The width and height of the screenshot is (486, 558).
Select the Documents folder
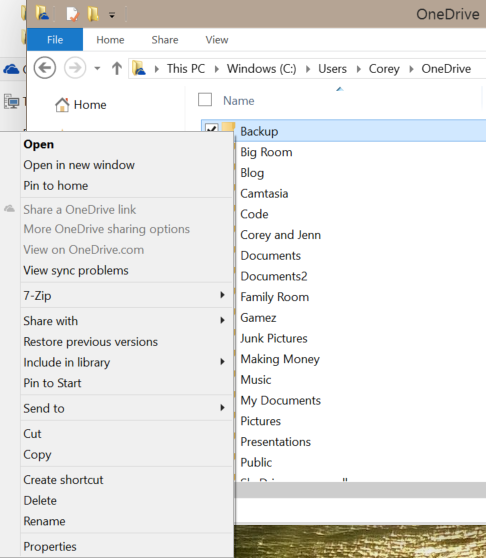(270, 256)
